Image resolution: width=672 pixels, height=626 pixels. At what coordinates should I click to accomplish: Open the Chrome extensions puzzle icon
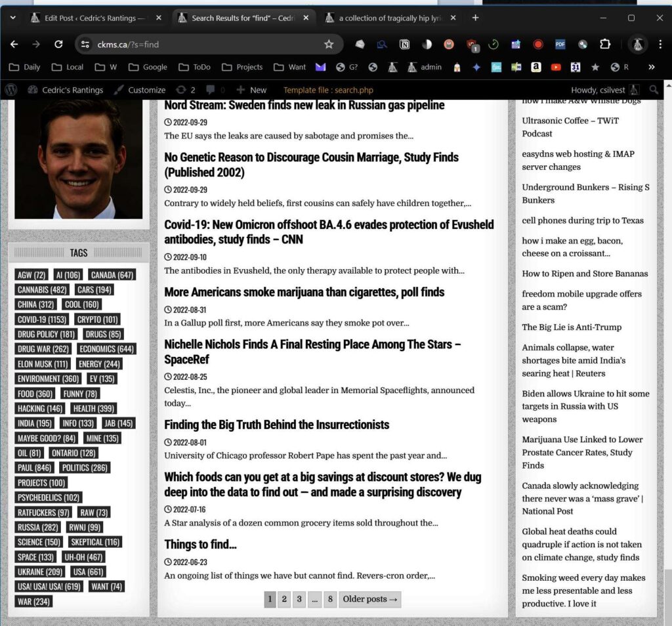604,45
